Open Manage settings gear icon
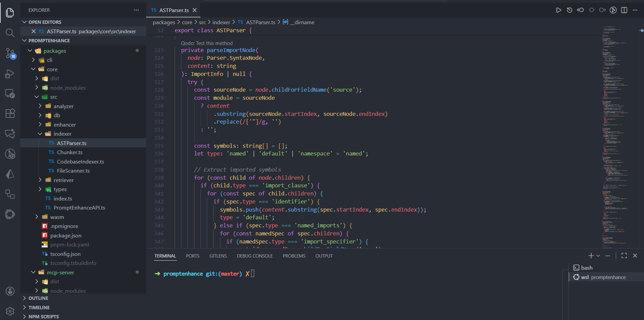This screenshot has width=644, height=320. pyautogui.click(x=10, y=311)
